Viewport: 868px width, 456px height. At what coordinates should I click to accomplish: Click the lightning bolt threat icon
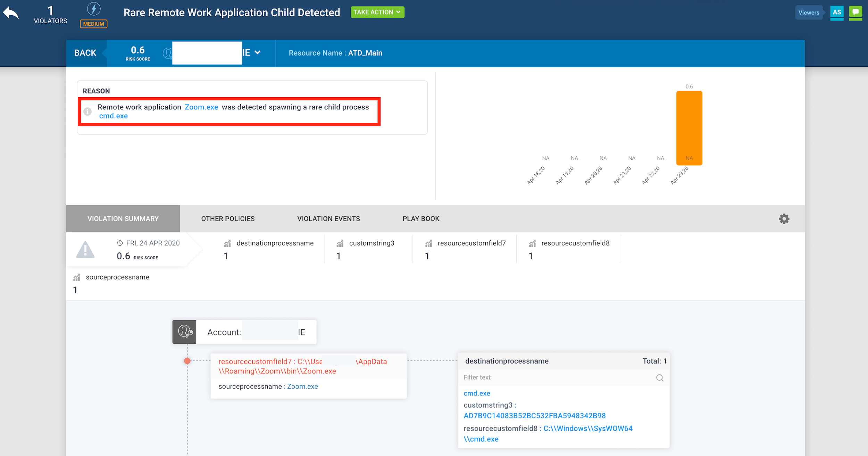click(93, 9)
